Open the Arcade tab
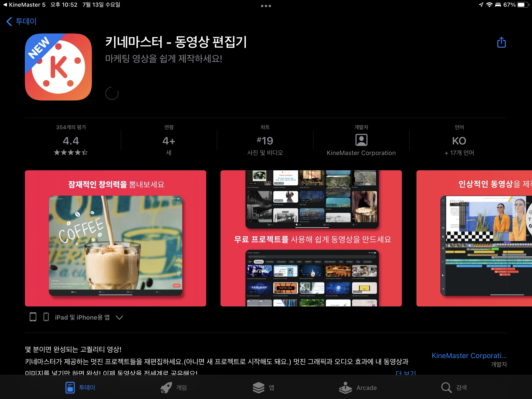Viewport: 532px width, 399px height. pyautogui.click(x=358, y=388)
